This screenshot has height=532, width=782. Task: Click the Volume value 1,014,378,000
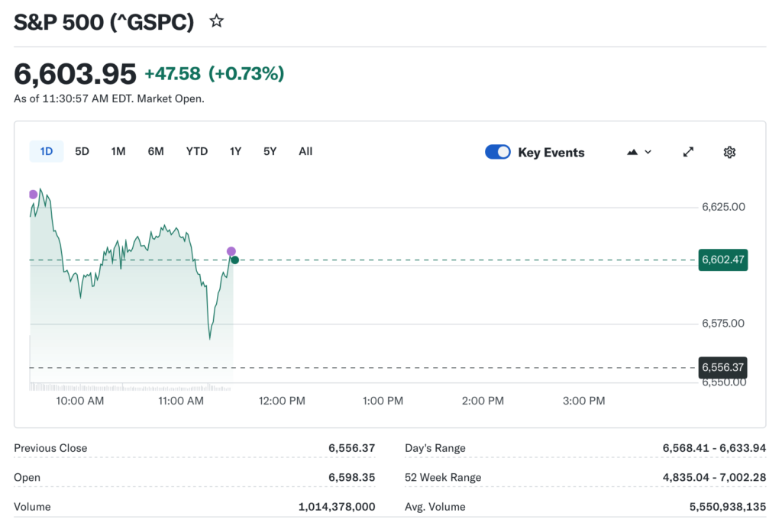(337, 507)
